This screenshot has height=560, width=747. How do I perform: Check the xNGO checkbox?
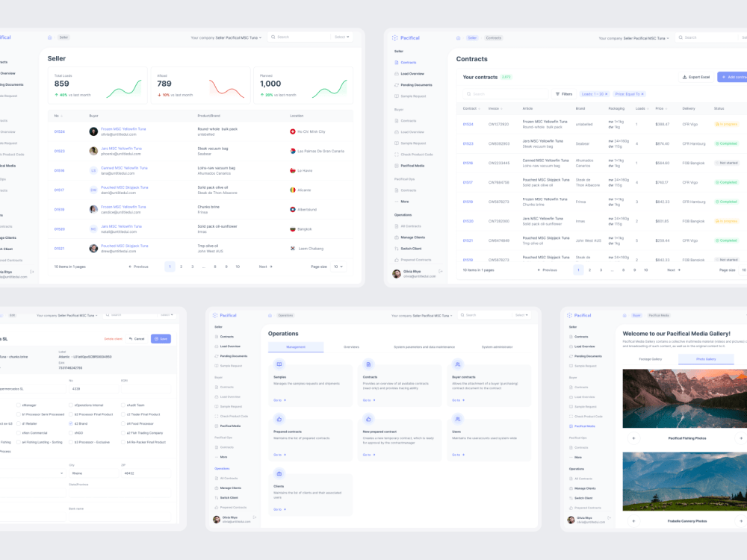(71, 433)
